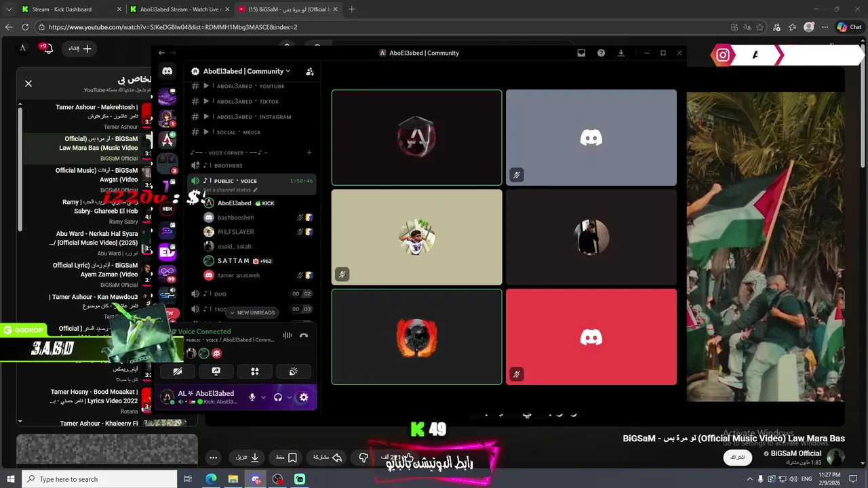Go back using Discord's back arrow
Screen dimensions: 868x488
point(161,53)
